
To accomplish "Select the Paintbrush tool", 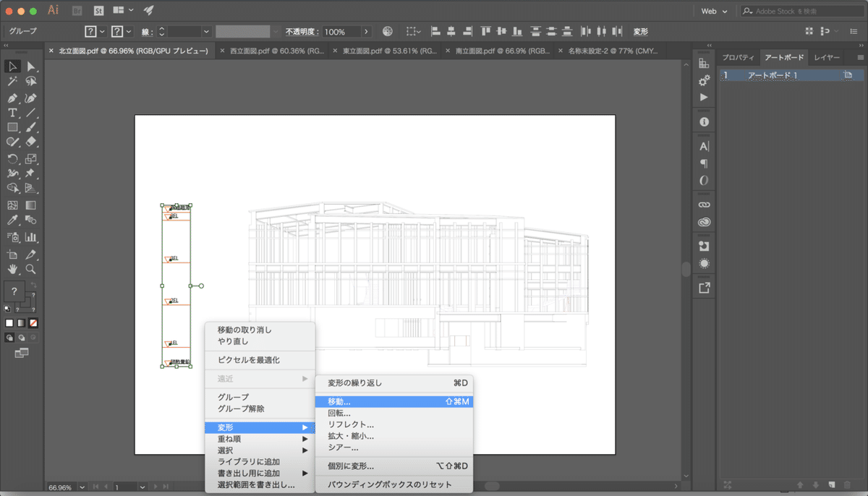I will coord(31,128).
